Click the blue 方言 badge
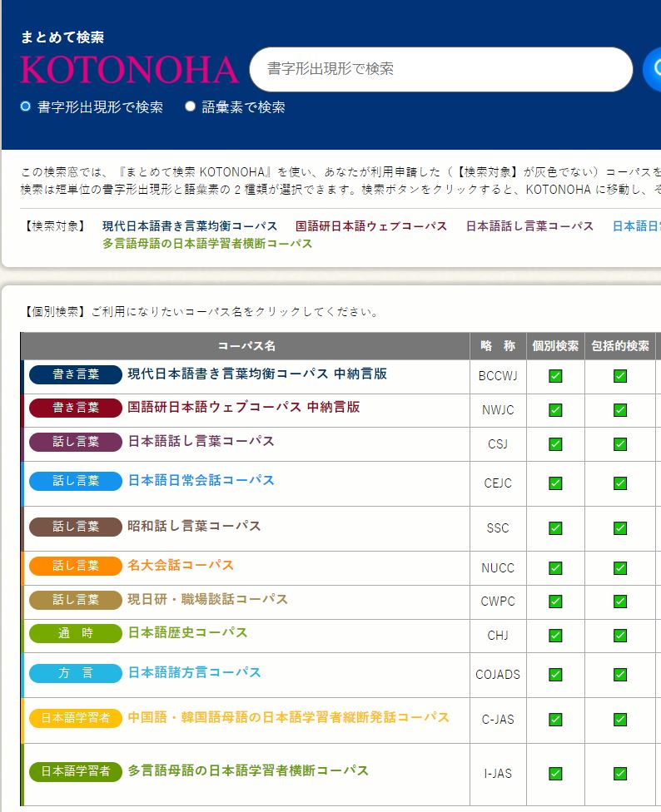The image size is (661, 812). (x=76, y=673)
